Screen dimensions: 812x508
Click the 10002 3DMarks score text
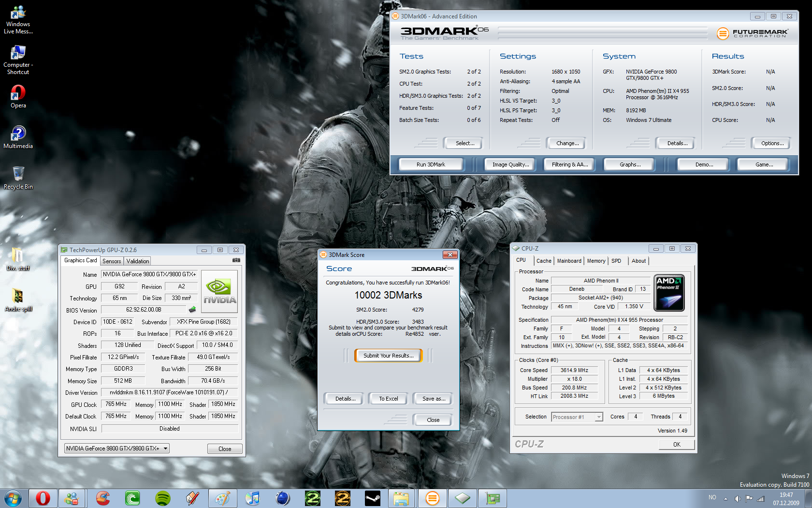[388, 295]
